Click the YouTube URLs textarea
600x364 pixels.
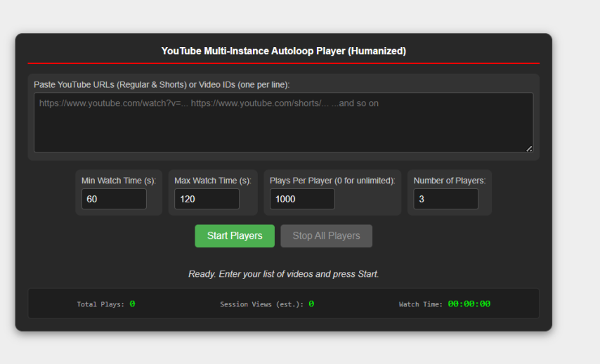(x=283, y=122)
